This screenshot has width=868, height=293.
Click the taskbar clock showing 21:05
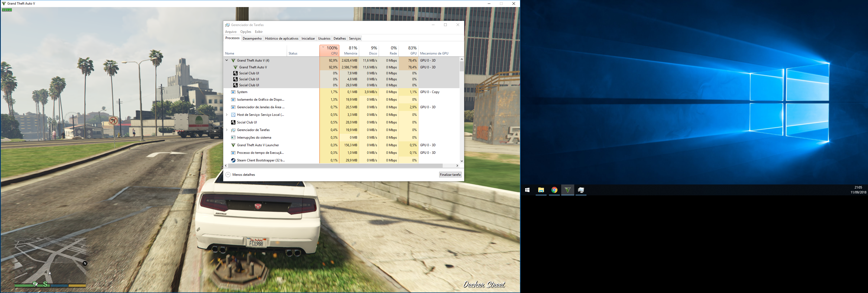858,190
